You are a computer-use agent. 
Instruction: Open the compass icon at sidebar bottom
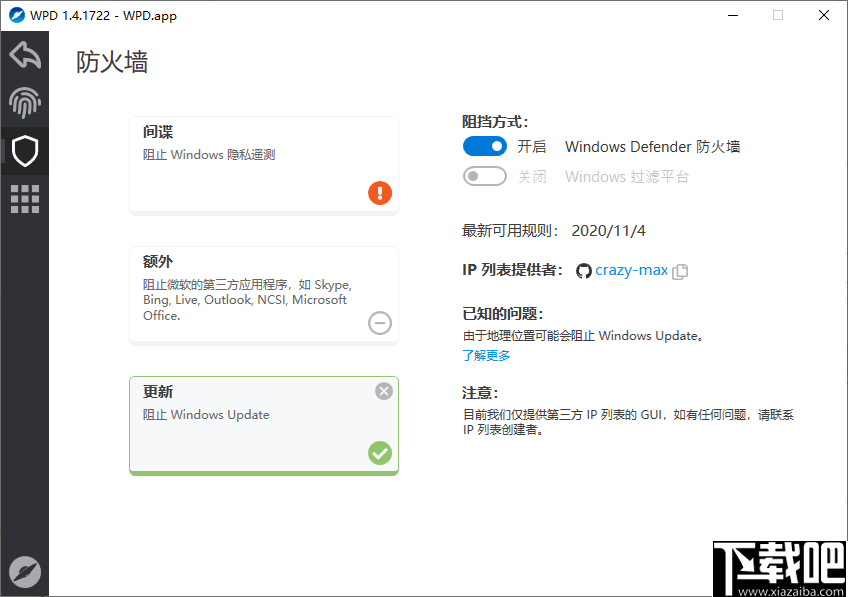(x=24, y=571)
